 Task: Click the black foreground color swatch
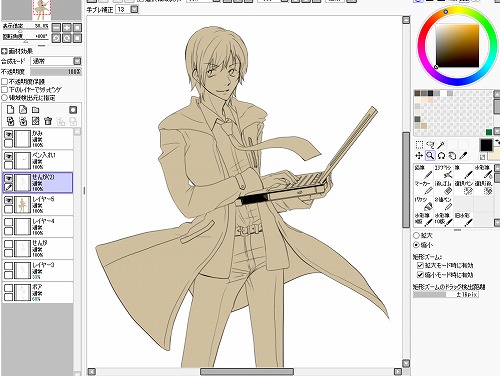pyautogui.click(x=486, y=145)
